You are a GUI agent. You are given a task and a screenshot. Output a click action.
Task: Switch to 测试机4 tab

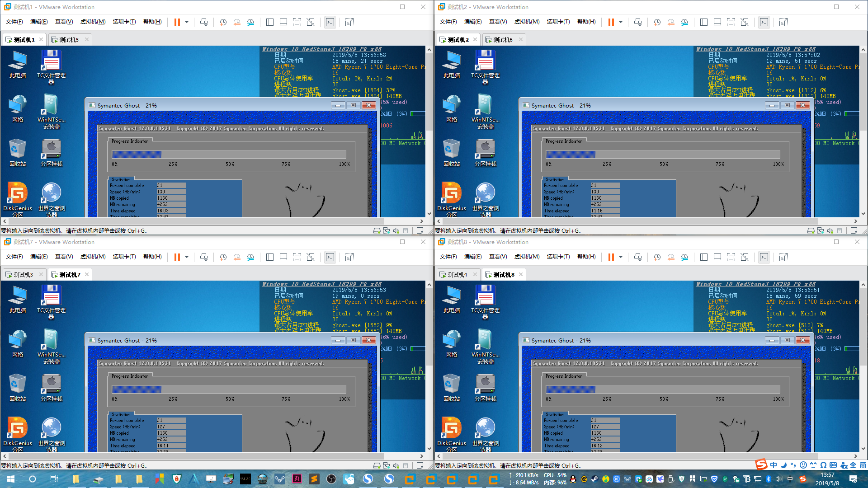pos(457,275)
